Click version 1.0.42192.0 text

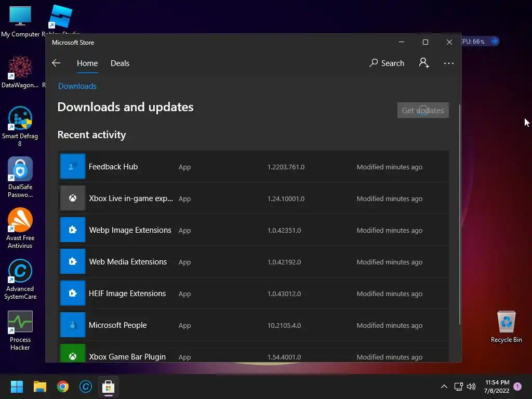click(x=284, y=262)
